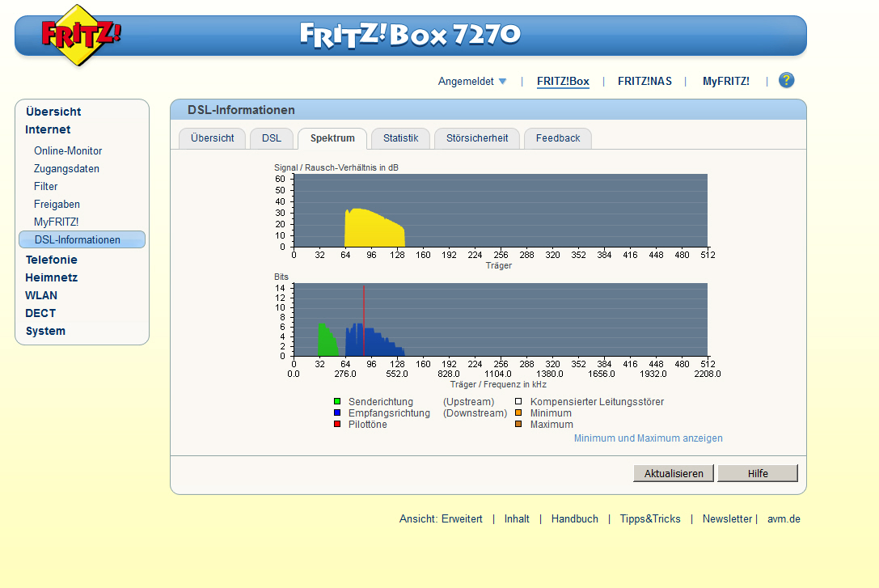This screenshot has width=879, height=588.
Task: Click the orange Minimum legend swatch
Action: click(518, 412)
